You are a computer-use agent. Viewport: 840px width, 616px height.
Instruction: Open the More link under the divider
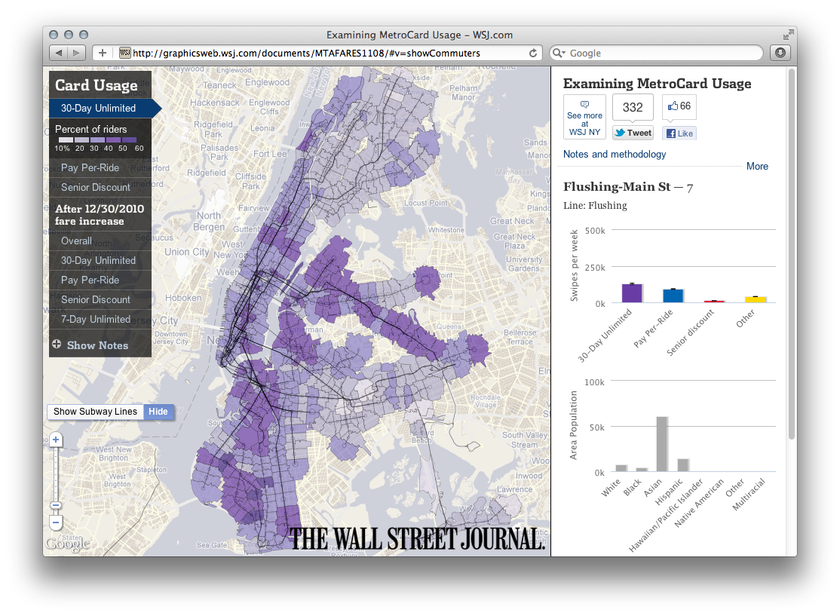[757, 166]
